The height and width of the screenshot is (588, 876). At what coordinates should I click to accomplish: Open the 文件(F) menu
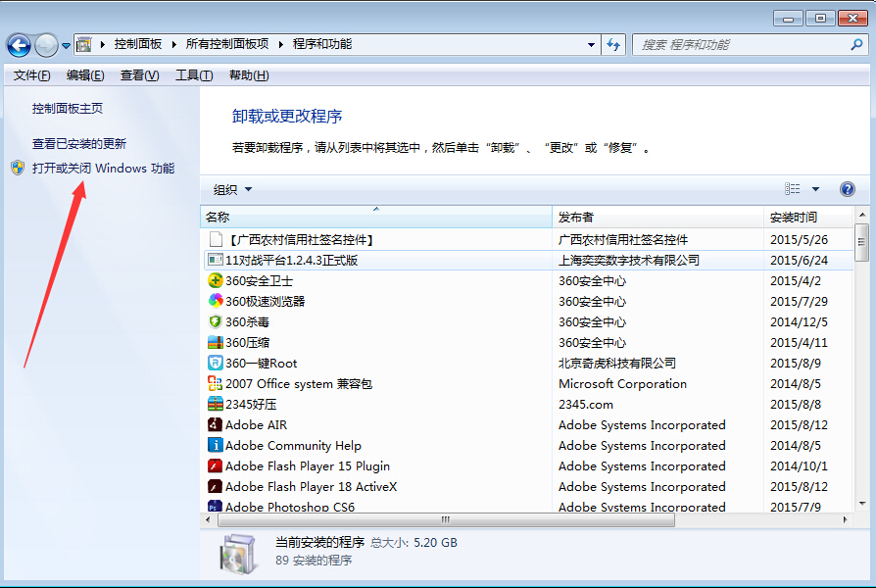click(x=31, y=75)
